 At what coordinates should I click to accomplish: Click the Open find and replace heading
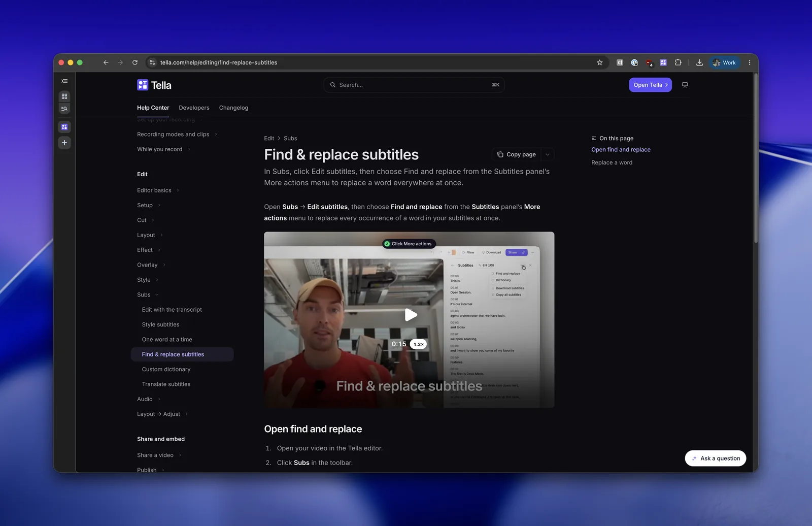(313, 429)
